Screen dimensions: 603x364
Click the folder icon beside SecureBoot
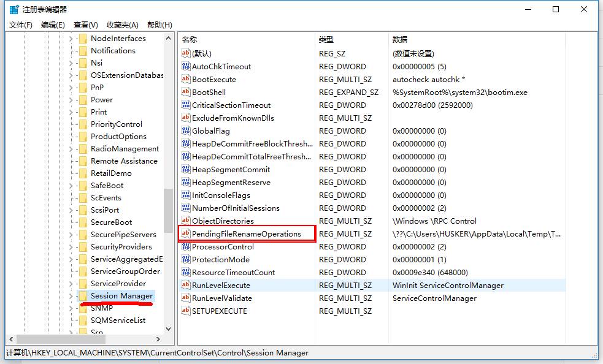pos(83,222)
